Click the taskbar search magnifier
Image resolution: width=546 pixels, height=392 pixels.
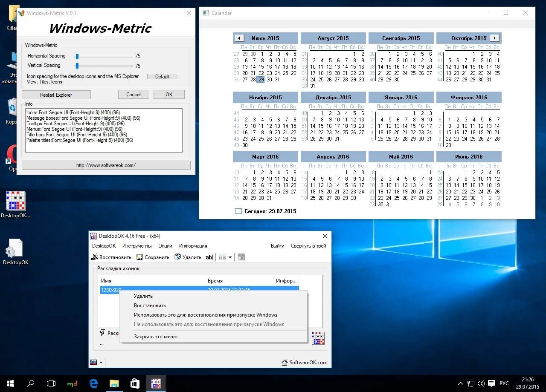pos(31,383)
